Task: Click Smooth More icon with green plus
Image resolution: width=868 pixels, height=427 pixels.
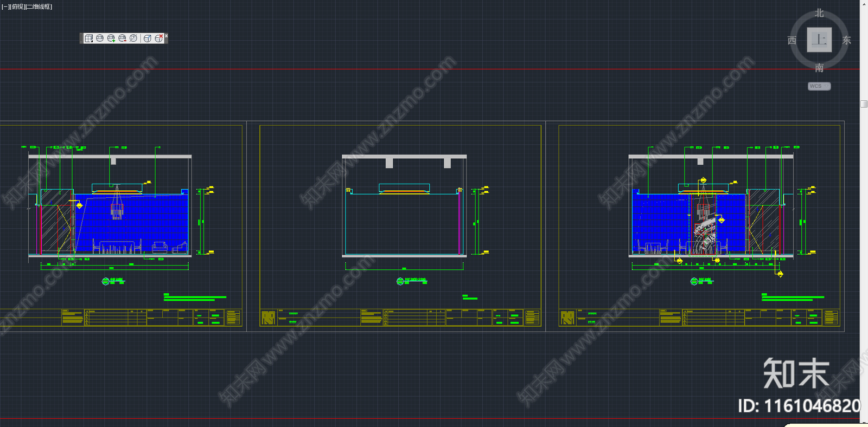Action: point(111,38)
